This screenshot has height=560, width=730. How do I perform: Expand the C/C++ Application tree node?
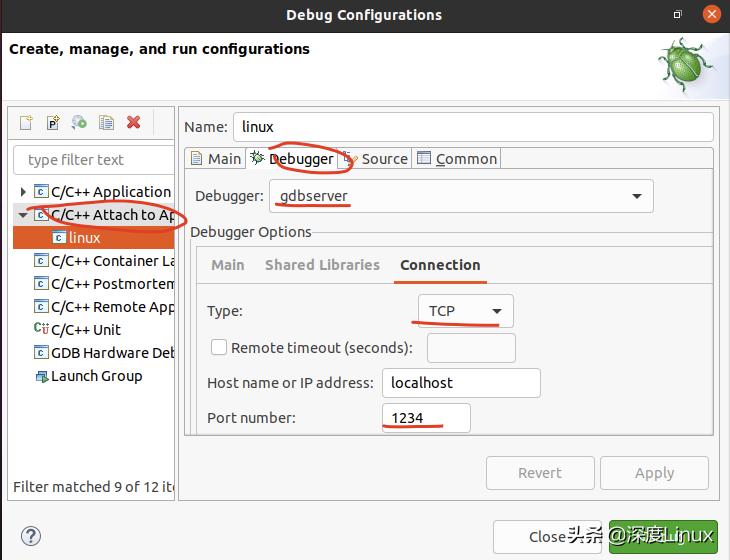[x=23, y=192]
